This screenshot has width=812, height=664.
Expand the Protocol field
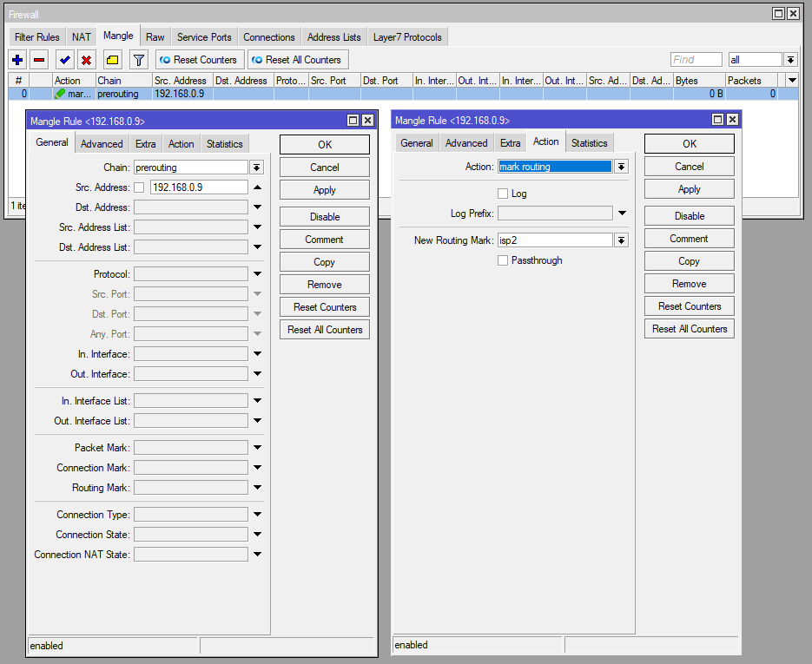[257, 273]
